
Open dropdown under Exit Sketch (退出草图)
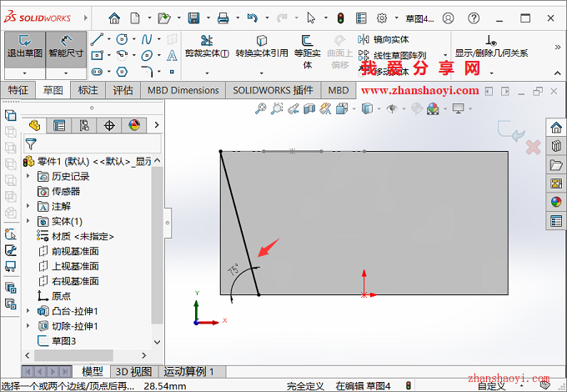click(x=25, y=73)
